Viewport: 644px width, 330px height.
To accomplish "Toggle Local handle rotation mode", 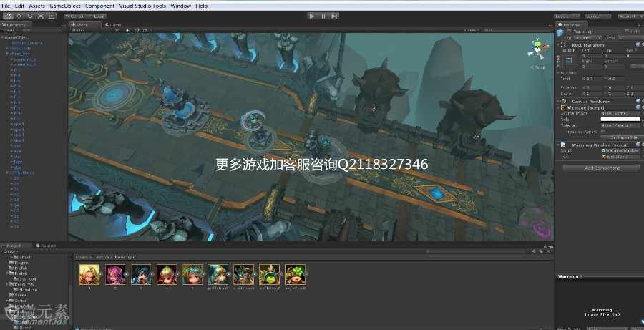I will (96, 16).
